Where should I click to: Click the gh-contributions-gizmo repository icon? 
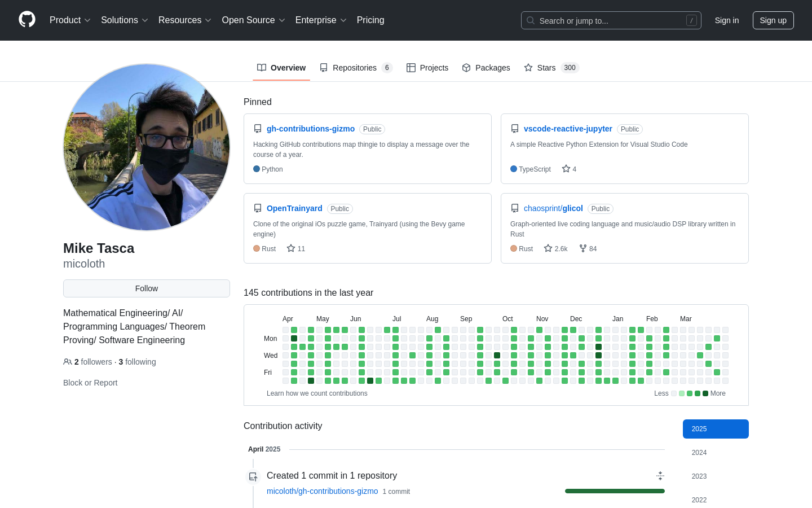[x=258, y=129]
